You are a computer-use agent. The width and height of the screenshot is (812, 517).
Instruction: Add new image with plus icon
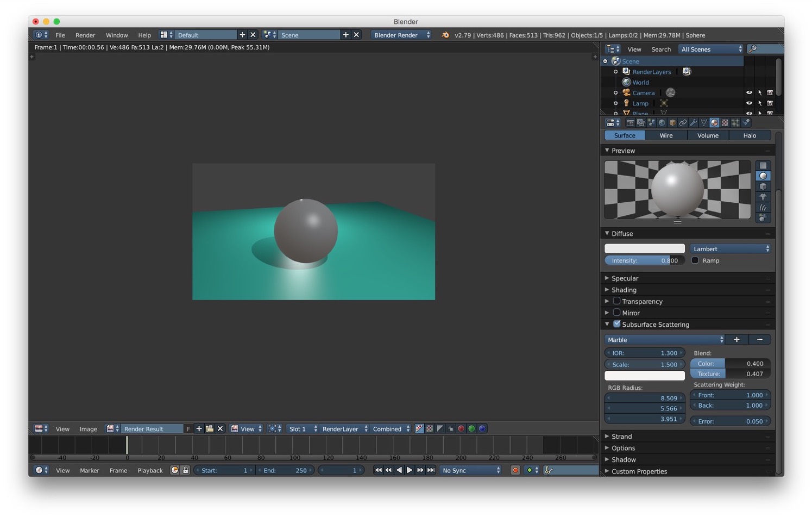pos(199,429)
